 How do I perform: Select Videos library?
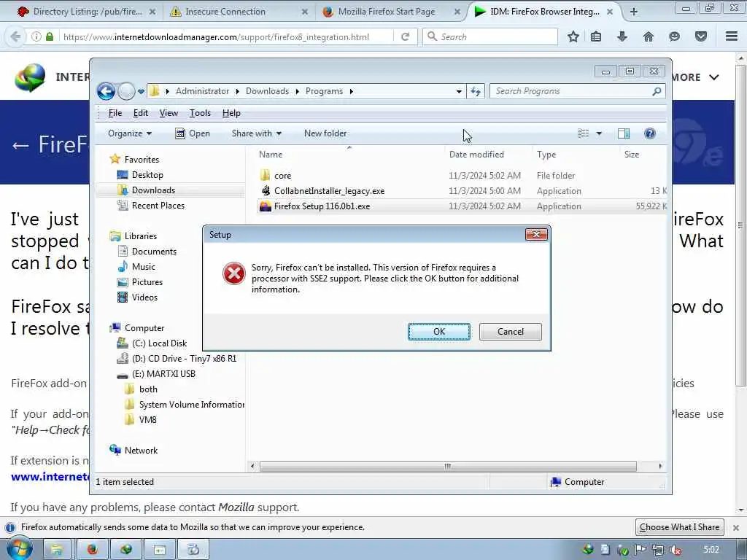[144, 297]
